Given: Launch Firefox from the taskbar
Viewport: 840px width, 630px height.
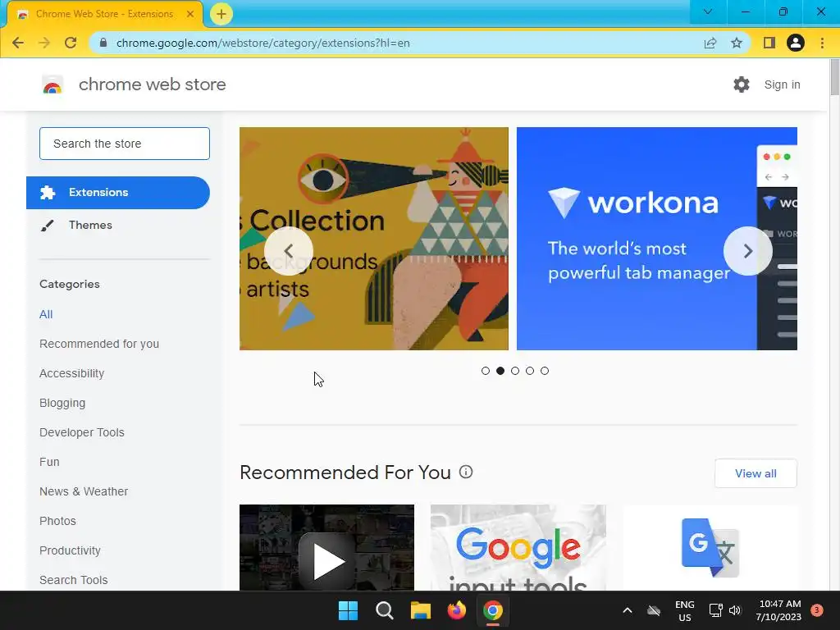Looking at the screenshot, I should point(456,610).
